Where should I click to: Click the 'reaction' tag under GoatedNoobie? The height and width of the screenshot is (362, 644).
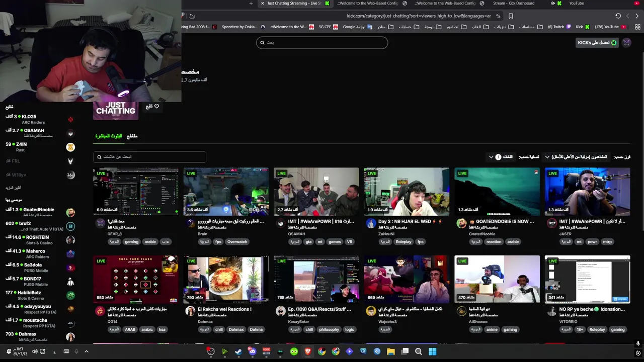coord(494,242)
